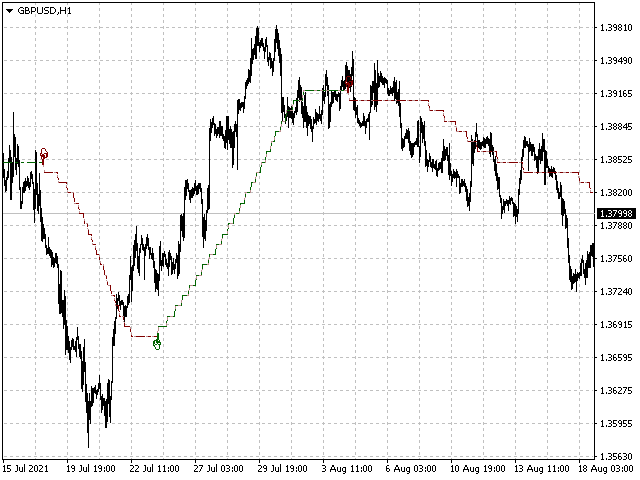
Task: Click the 22 Jul 11:00 time label
Action: pyautogui.click(x=155, y=469)
